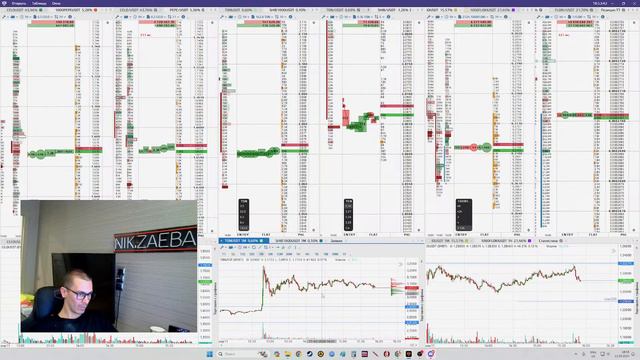The image size is (640, 360).
Task: Open File Explorer from the taskbar
Action: 287,354
